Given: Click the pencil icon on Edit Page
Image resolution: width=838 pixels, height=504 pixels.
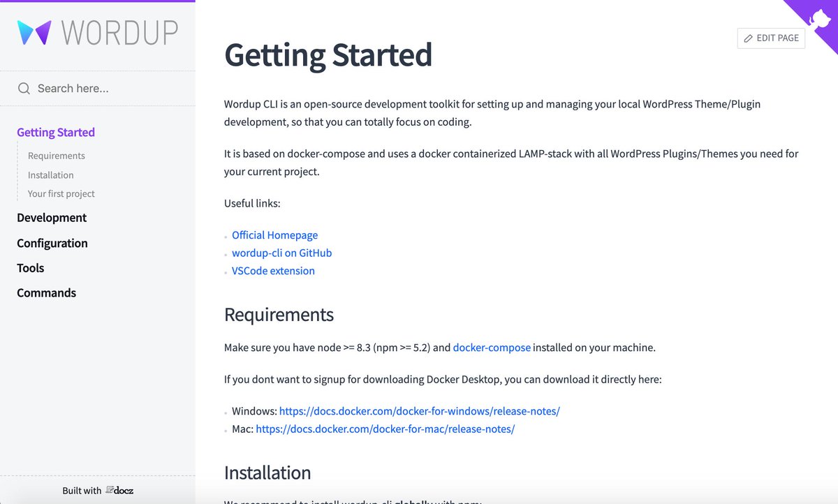Looking at the screenshot, I should [x=748, y=38].
